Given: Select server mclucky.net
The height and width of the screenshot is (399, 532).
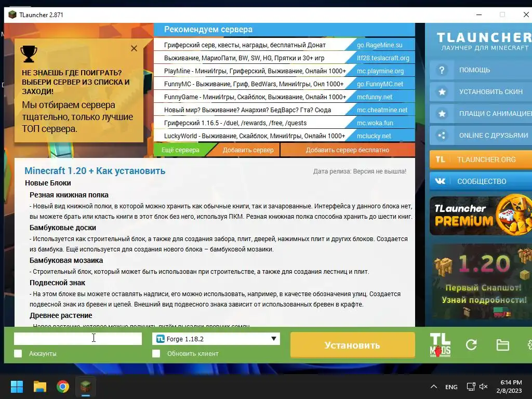Looking at the screenshot, I should tap(374, 136).
